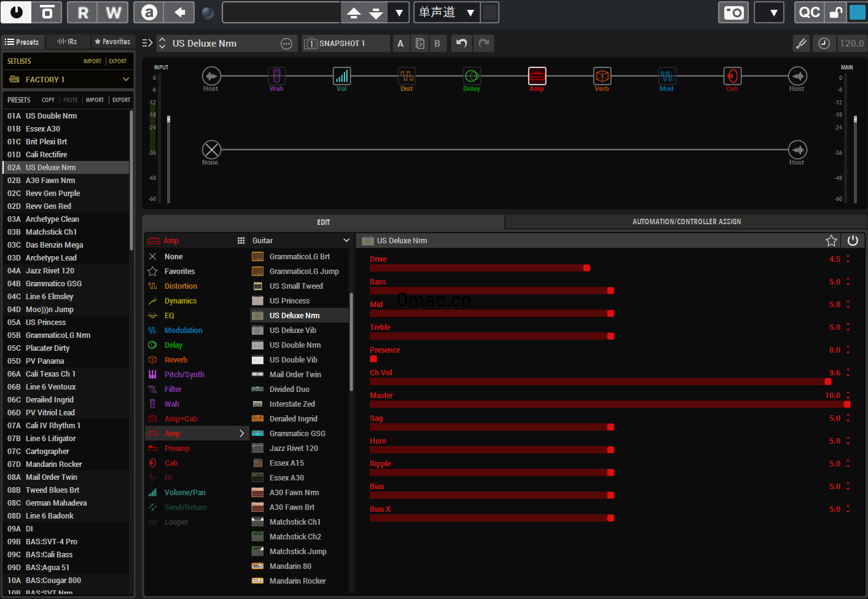Open the Automation/Controller Assign tab

pos(686,222)
